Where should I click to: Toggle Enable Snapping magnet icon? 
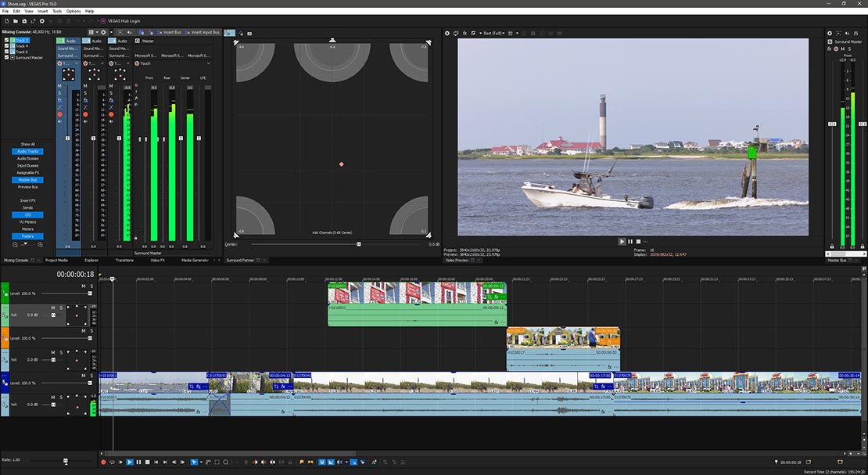click(321, 462)
